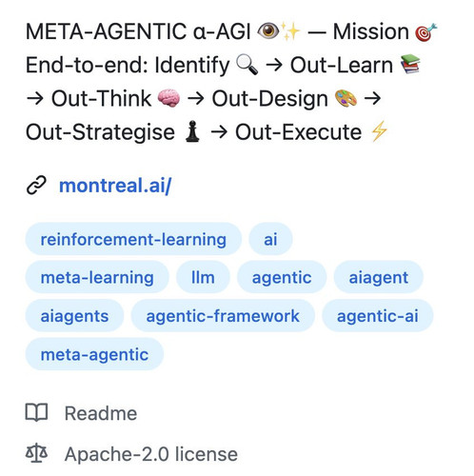Click the target emoji after Mission
This screenshot has width=474, height=476.
point(426,32)
